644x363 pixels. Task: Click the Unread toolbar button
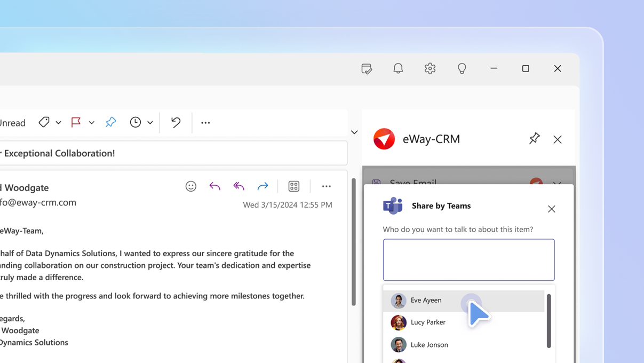(13, 123)
